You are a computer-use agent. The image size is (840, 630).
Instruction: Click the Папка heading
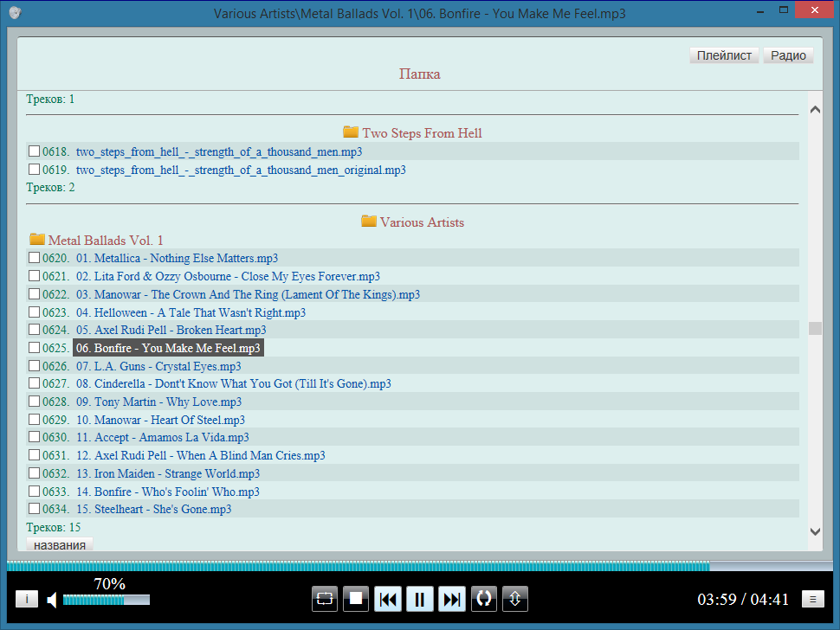pos(419,74)
